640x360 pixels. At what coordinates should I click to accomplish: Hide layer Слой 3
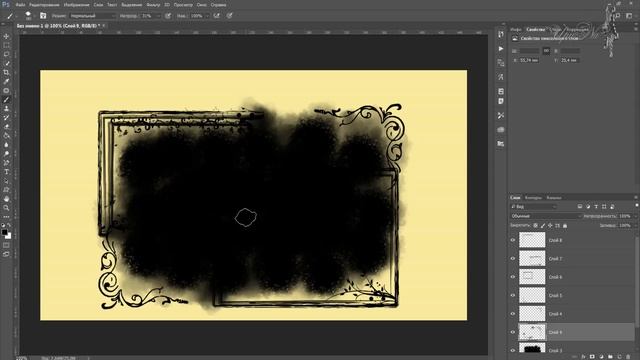tap(513, 350)
